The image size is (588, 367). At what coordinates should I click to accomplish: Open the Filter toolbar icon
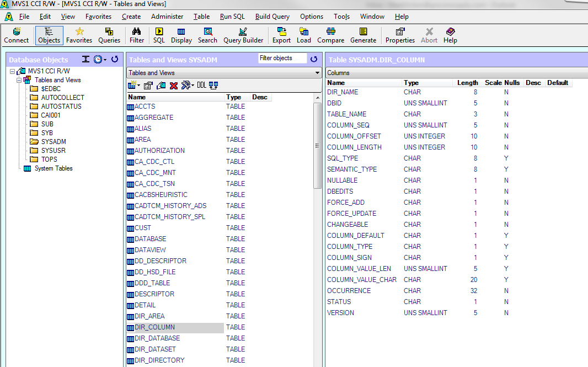pyautogui.click(x=136, y=35)
